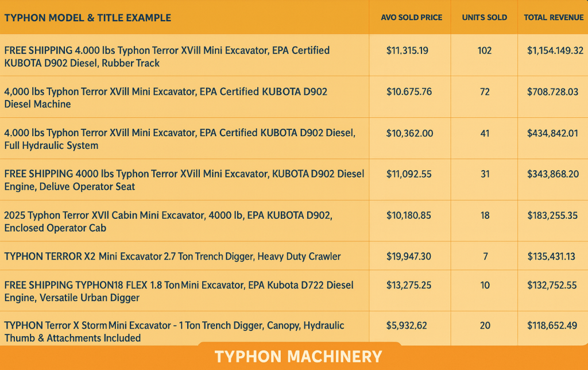Select the 102 units sold value

click(484, 51)
